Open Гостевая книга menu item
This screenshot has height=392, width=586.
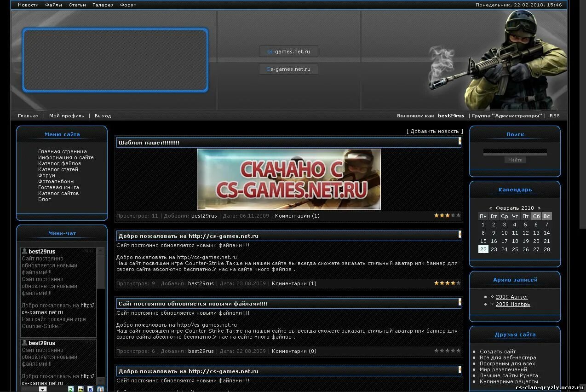tap(59, 187)
